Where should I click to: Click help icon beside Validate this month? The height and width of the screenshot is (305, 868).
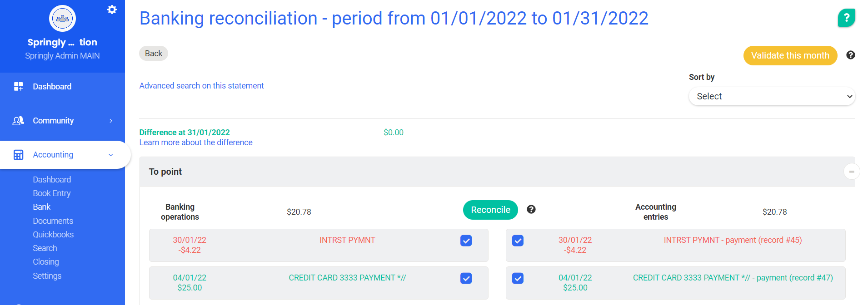point(851,55)
